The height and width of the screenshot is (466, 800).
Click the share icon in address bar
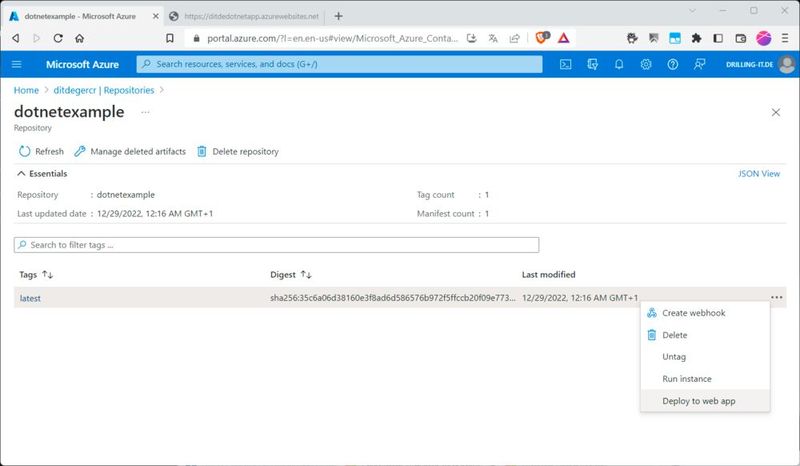click(x=514, y=38)
